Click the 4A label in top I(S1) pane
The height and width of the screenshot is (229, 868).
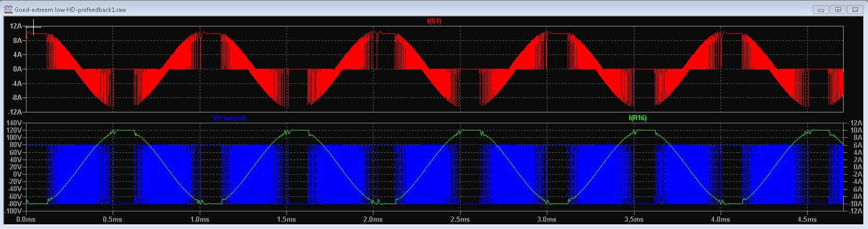tap(19, 54)
